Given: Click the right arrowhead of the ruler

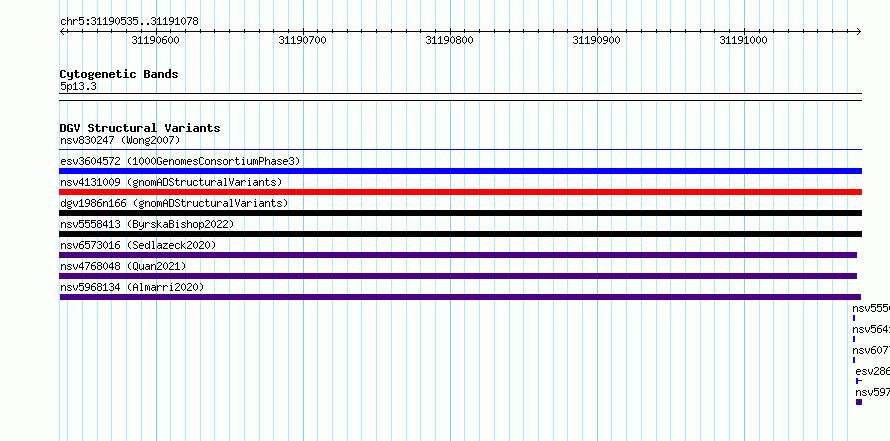Looking at the screenshot, I should (859, 31).
